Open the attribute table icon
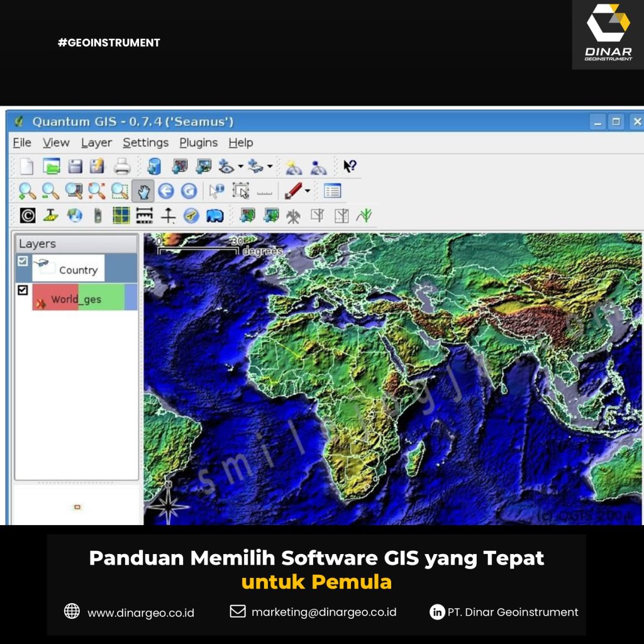The image size is (644, 644). click(x=332, y=191)
